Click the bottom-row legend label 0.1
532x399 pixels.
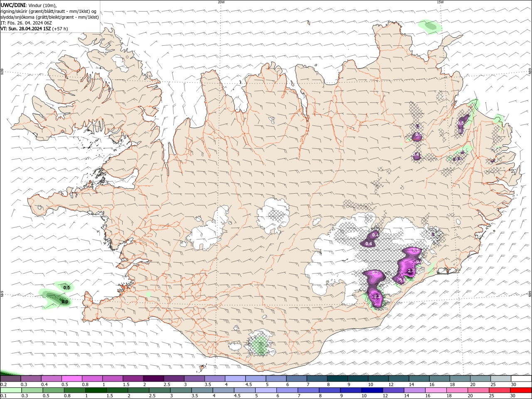tap(4, 396)
